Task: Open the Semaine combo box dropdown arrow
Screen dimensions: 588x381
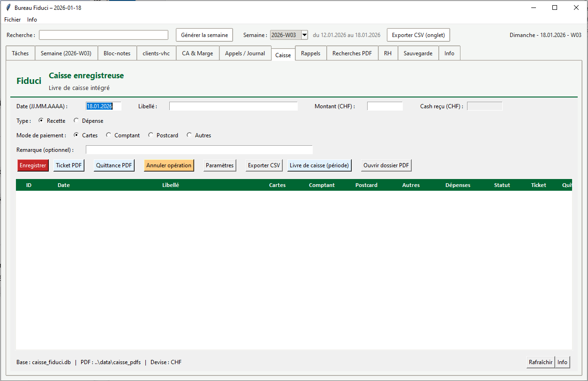Action: [x=304, y=35]
